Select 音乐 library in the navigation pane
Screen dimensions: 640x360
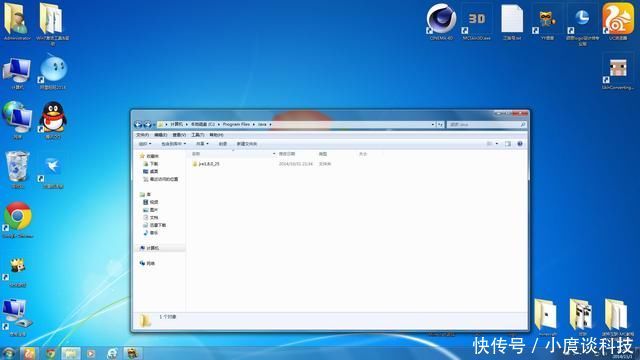(x=151, y=233)
